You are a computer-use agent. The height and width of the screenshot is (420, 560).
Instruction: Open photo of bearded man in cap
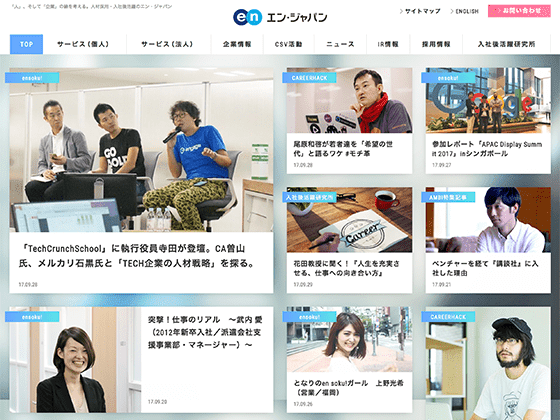(488, 364)
